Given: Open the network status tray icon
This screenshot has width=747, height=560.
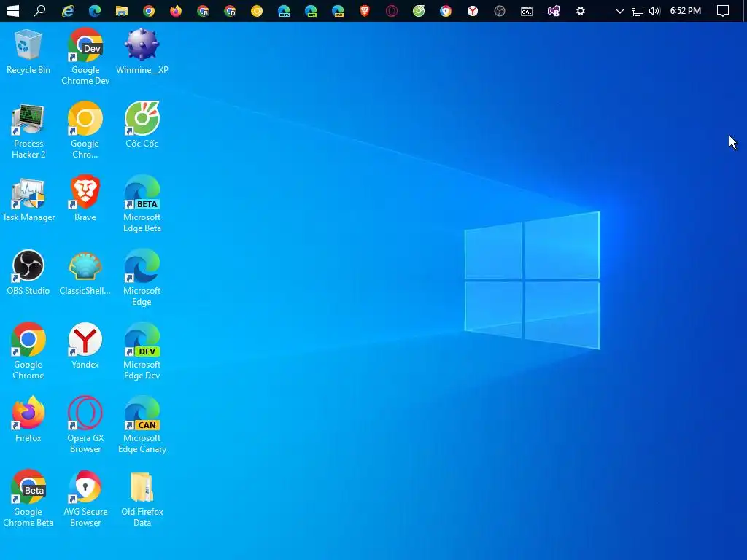Looking at the screenshot, I should click(638, 10).
